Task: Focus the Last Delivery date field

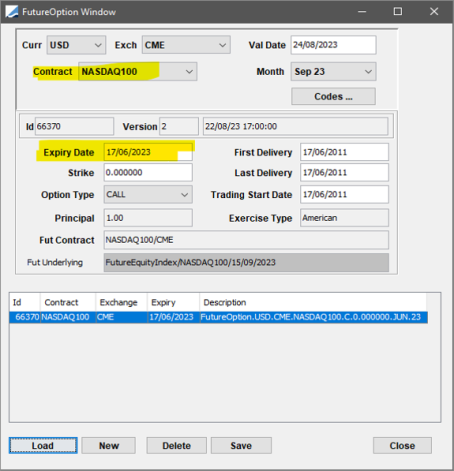Action: tap(344, 172)
